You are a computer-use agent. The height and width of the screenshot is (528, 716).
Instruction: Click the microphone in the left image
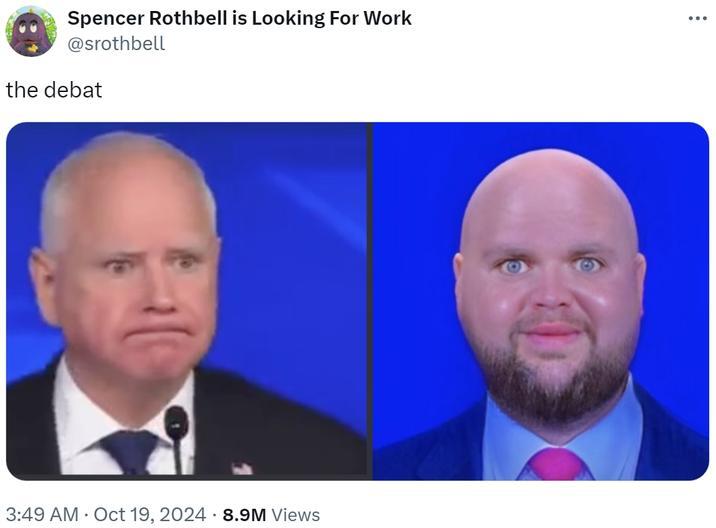tap(176, 438)
